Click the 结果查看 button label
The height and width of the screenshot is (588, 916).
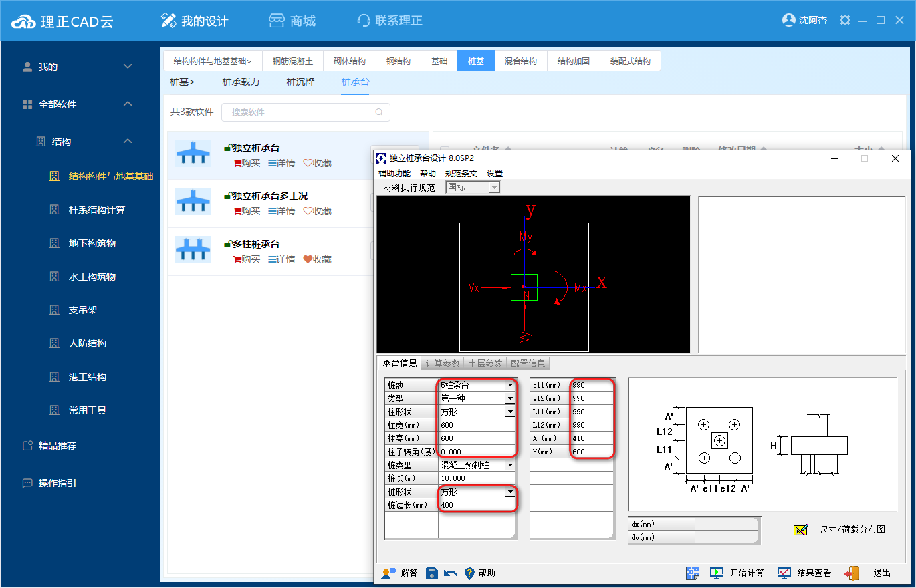(x=814, y=573)
